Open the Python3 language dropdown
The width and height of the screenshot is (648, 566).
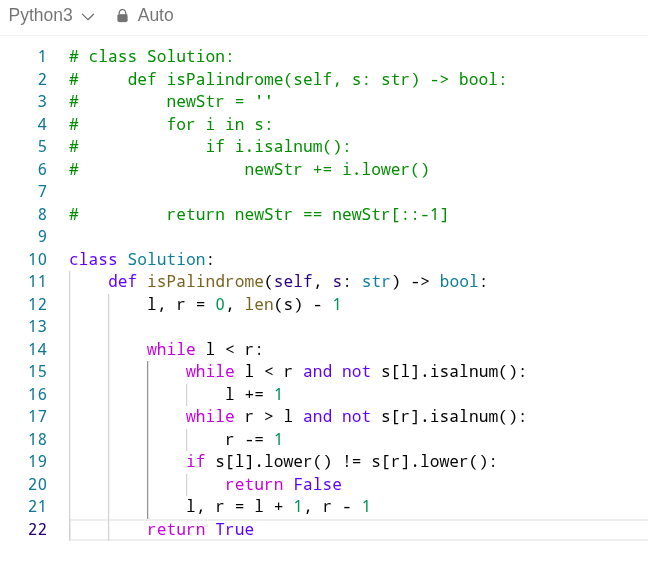[x=52, y=15]
